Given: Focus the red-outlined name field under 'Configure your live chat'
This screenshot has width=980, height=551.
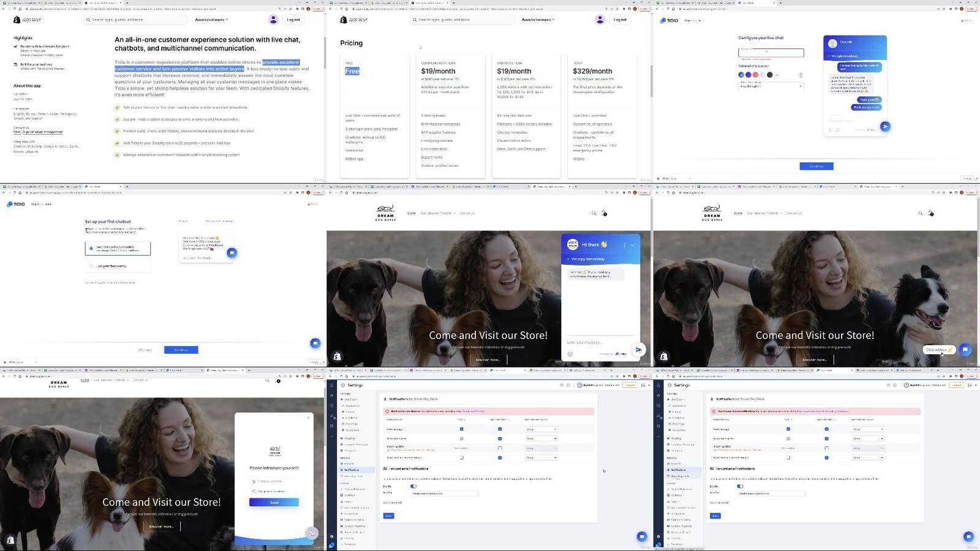Looking at the screenshot, I should click(x=771, y=53).
